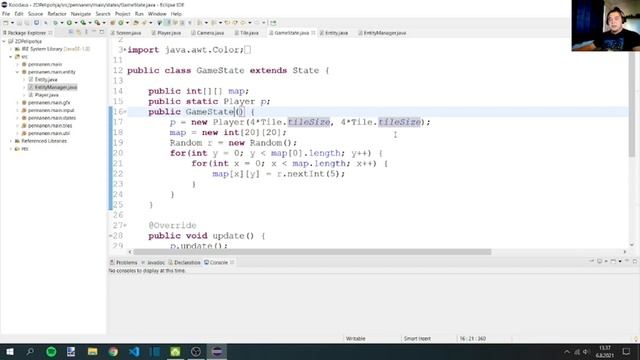Open the Navigate menu
The width and height of the screenshot is (640, 360).
(81, 14)
